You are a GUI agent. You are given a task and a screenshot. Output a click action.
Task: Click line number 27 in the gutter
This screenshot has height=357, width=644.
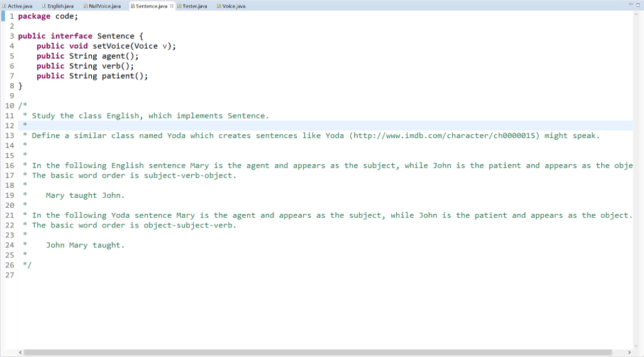coord(9,275)
